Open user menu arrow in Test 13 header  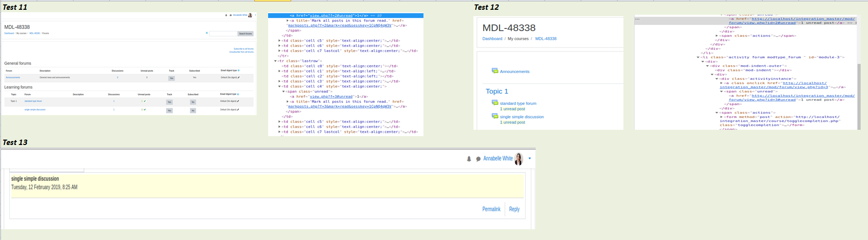[530, 159]
